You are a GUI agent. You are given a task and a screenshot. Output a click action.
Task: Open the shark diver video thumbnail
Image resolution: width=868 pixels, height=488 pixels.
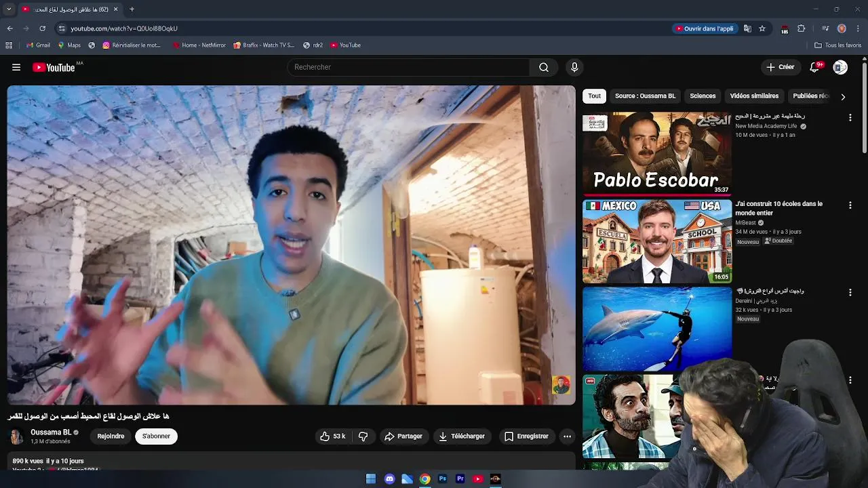pyautogui.click(x=657, y=329)
